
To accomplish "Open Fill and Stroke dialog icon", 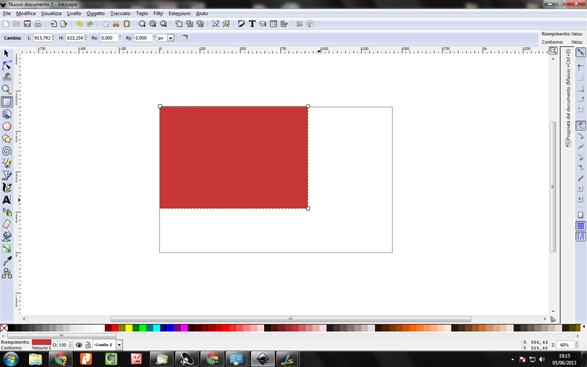I will (241, 24).
